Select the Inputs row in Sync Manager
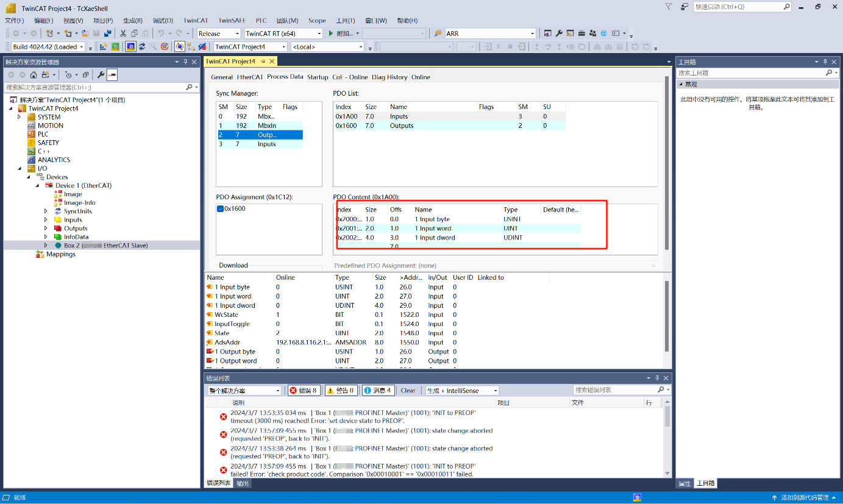843x504 pixels. coord(260,144)
